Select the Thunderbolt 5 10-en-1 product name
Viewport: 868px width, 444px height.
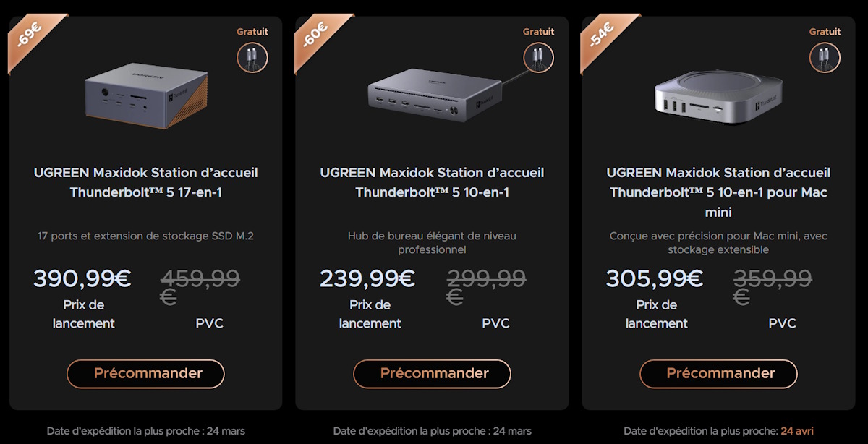(x=432, y=182)
